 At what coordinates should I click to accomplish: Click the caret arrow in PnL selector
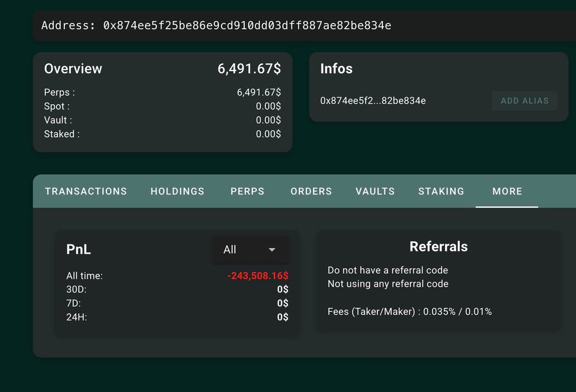[272, 250]
